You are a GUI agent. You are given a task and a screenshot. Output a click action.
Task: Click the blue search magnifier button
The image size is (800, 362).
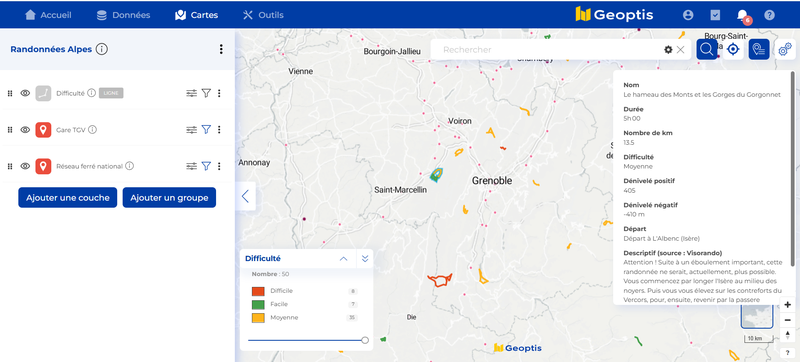(707, 49)
